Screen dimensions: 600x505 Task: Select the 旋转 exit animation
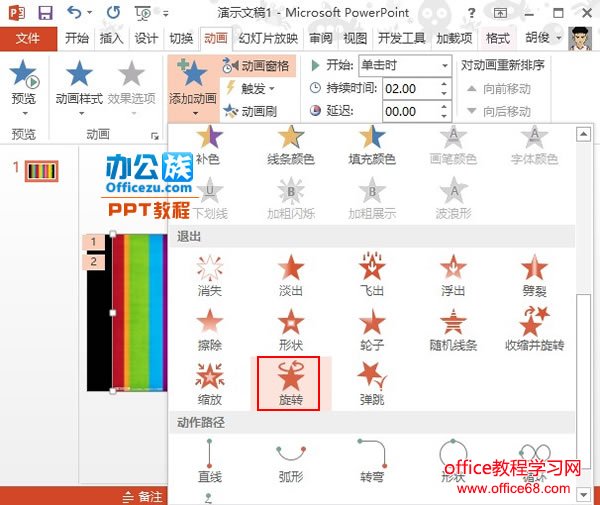coord(291,383)
